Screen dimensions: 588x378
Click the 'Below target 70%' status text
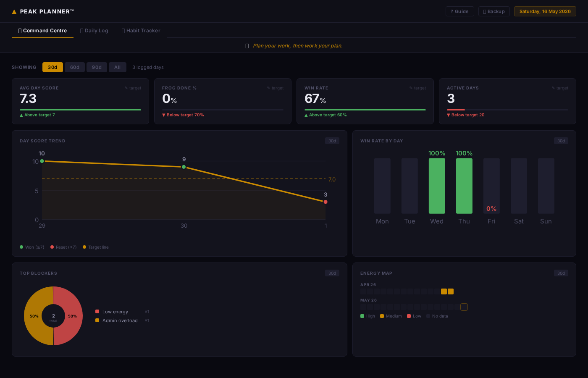pos(183,115)
